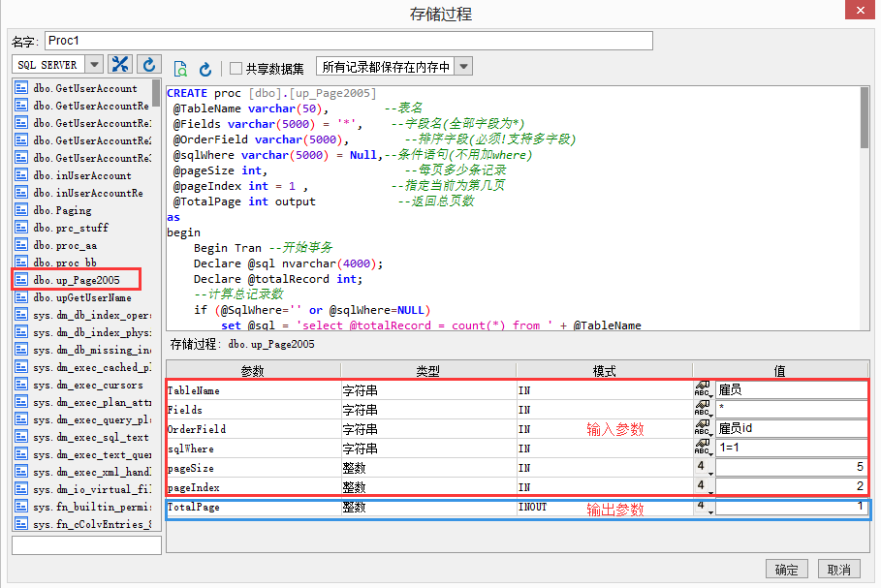This screenshot has width=881, height=588.
Task: Open type icon for the TableName parameter
Action: pos(704,390)
